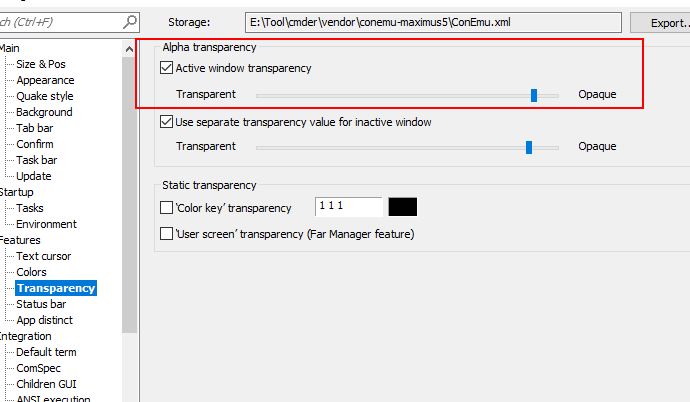Open the Appearance settings page
This screenshot has height=402, width=690.
pyautogui.click(x=45, y=80)
